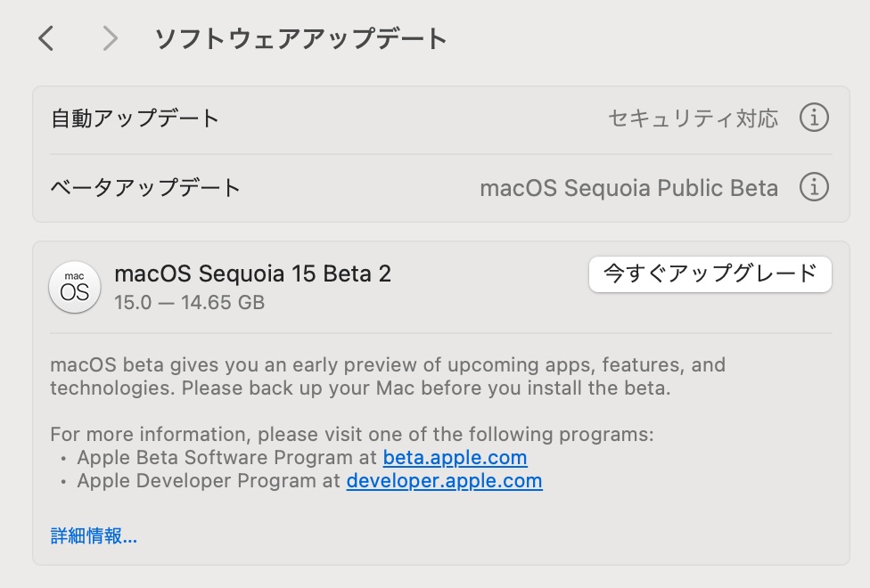Go back with the left chevron
This screenshot has height=588, width=870.
pos(46,39)
